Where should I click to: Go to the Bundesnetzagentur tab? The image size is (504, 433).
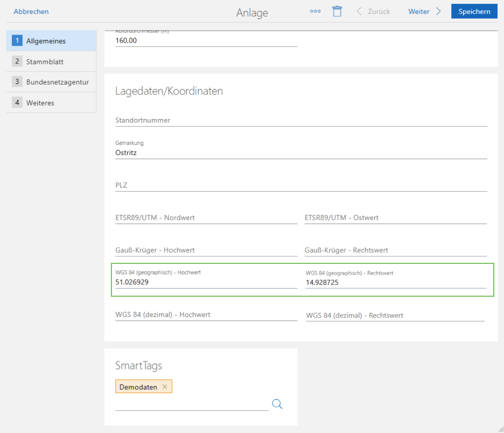(x=51, y=82)
